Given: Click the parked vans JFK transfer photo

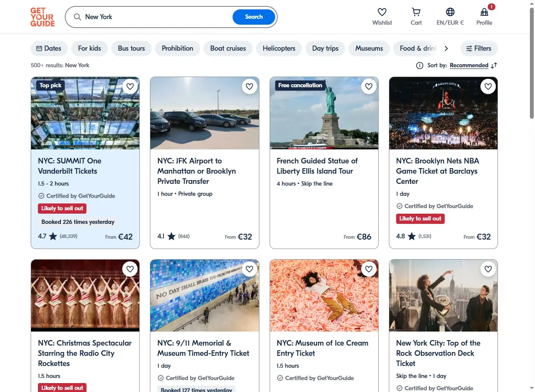Looking at the screenshot, I should (x=204, y=113).
